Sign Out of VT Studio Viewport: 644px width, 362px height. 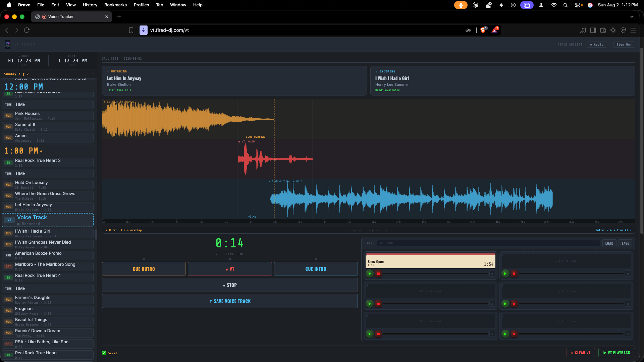(624, 45)
